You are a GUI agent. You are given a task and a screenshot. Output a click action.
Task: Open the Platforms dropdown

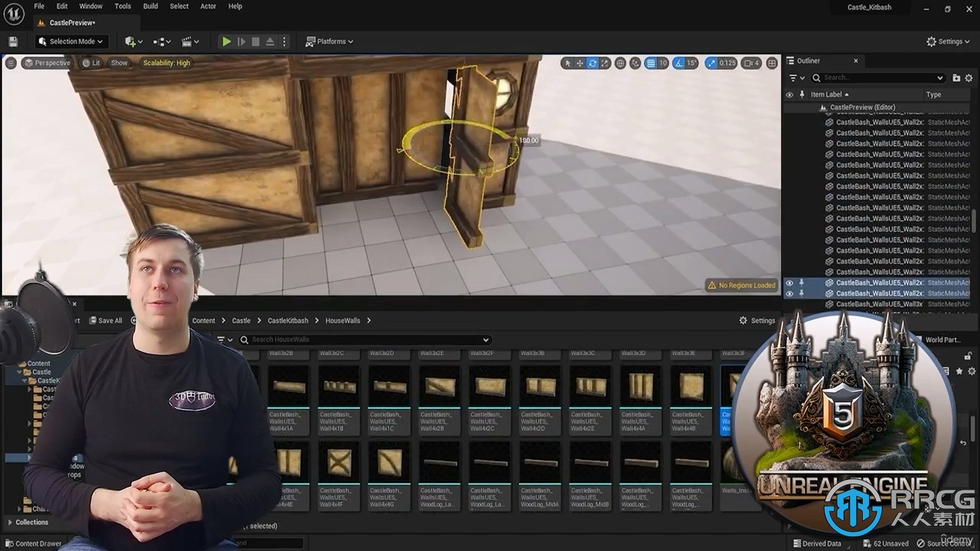pyautogui.click(x=329, y=41)
